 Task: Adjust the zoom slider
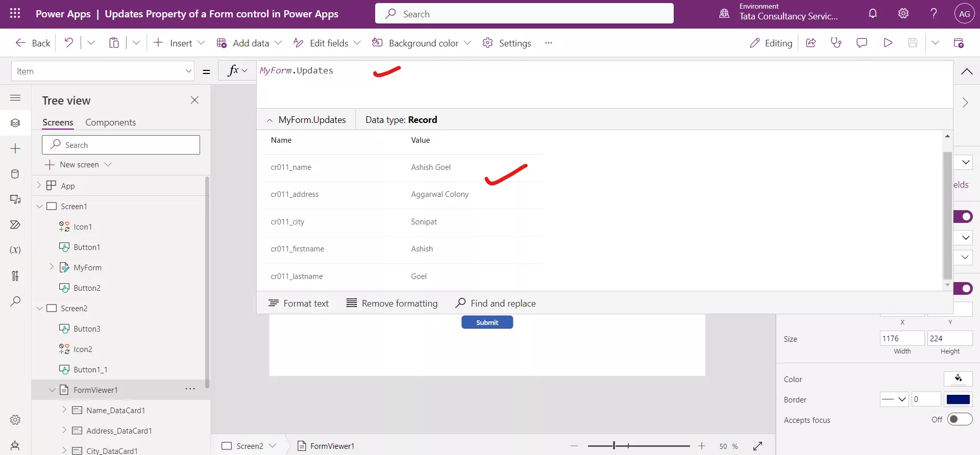click(614, 446)
